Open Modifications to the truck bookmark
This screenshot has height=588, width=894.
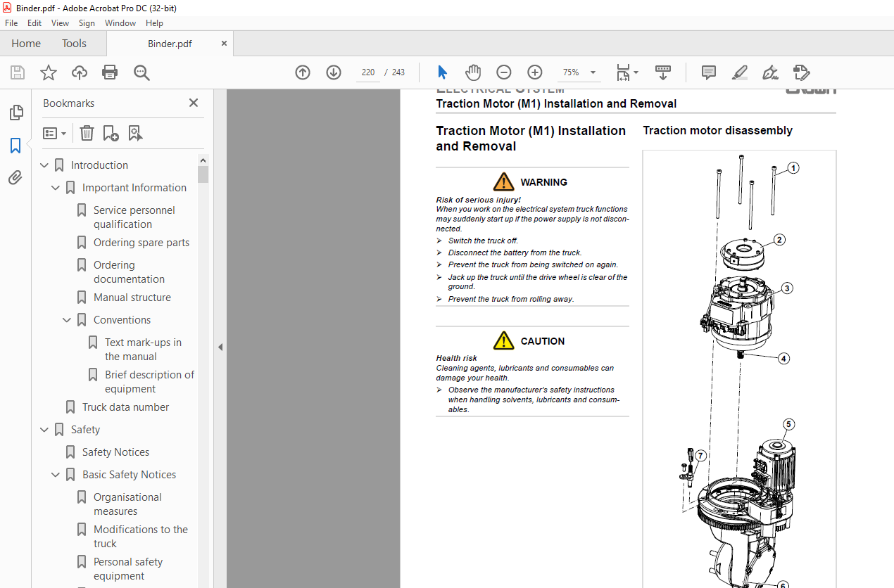point(141,537)
